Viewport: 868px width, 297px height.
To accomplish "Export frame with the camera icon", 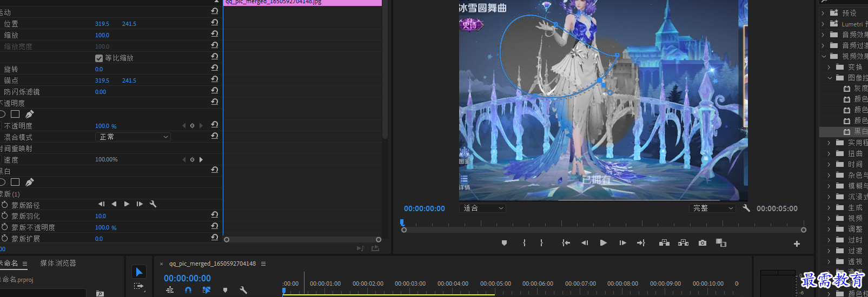I will tap(702, 243).
